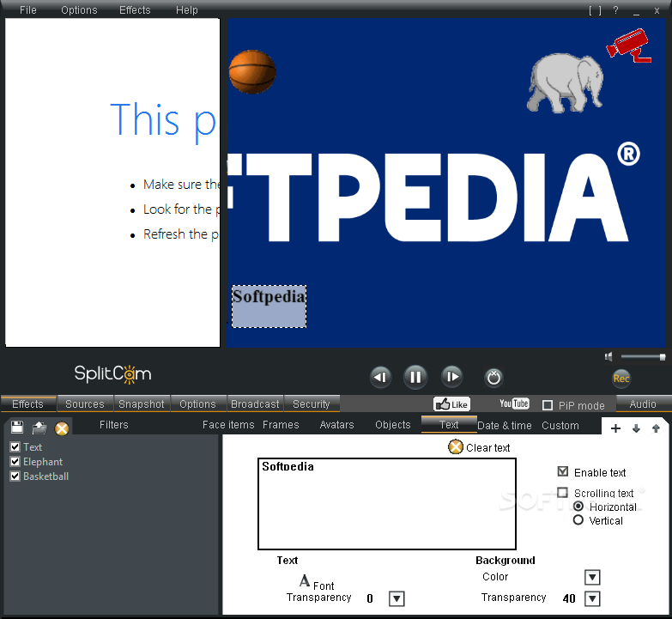Open the Frames effects category
This screenshot has height=619, width=672.
click(281, 425)
